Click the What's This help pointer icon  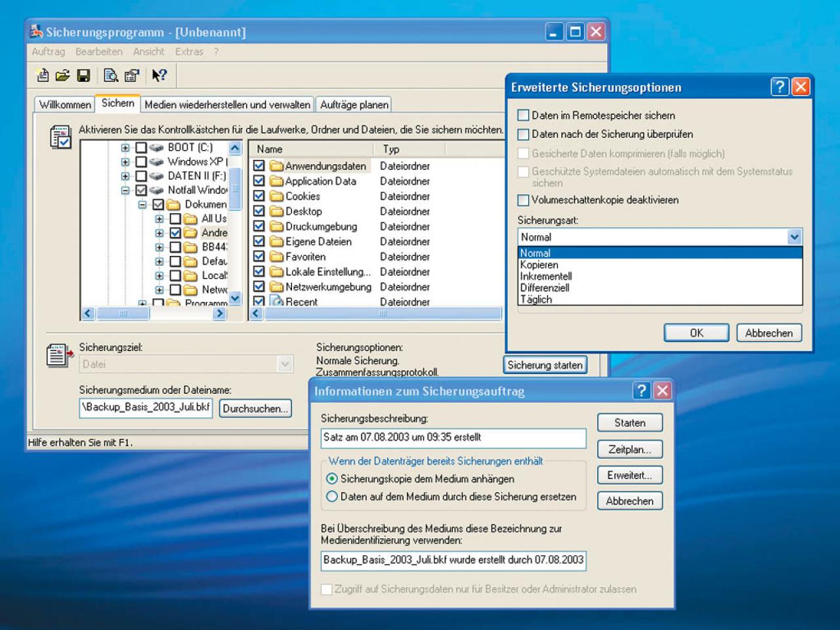click(x=159, y=75)
